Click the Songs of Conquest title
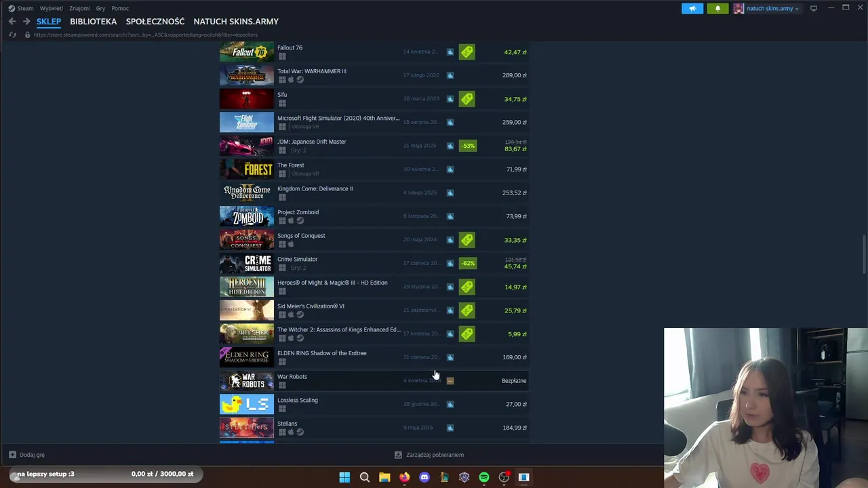Screen dimensions: 868x488 pyautogui.click(x=301, y=236)
